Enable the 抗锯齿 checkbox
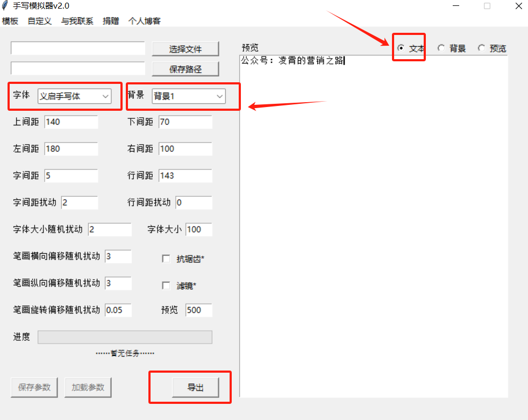Image resolution: width=528 pixels, height=420 pixels. [x=166, y=259]
